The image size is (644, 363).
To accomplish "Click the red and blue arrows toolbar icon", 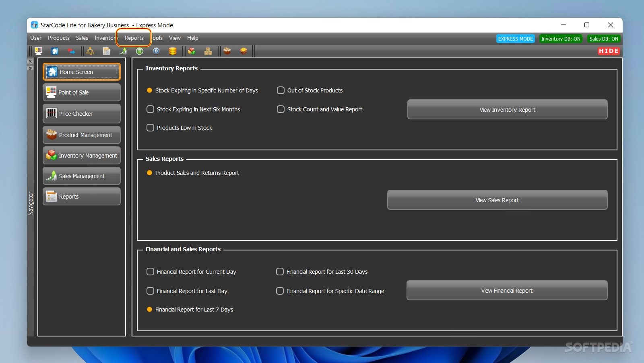I will [x=71, y=51].
